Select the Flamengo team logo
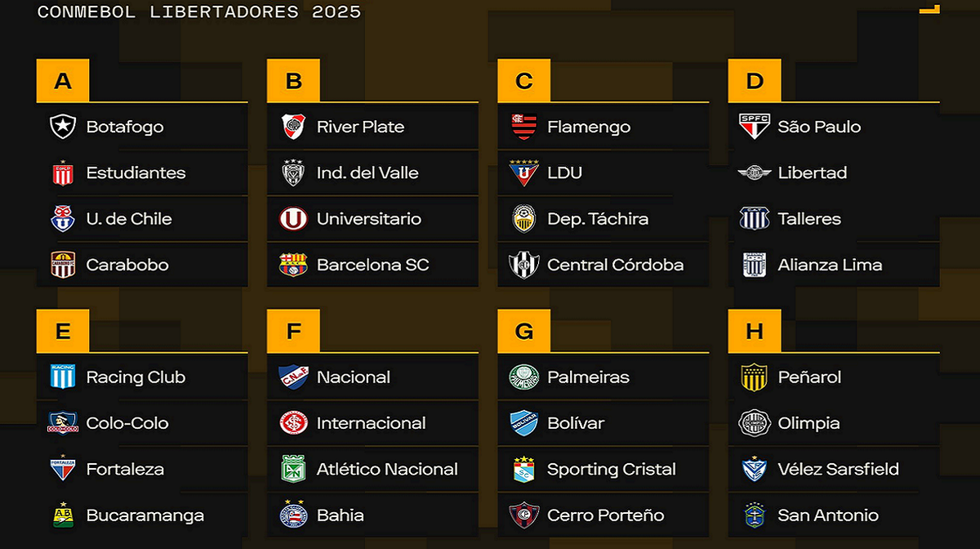980x549 pixels. point(523,127)
